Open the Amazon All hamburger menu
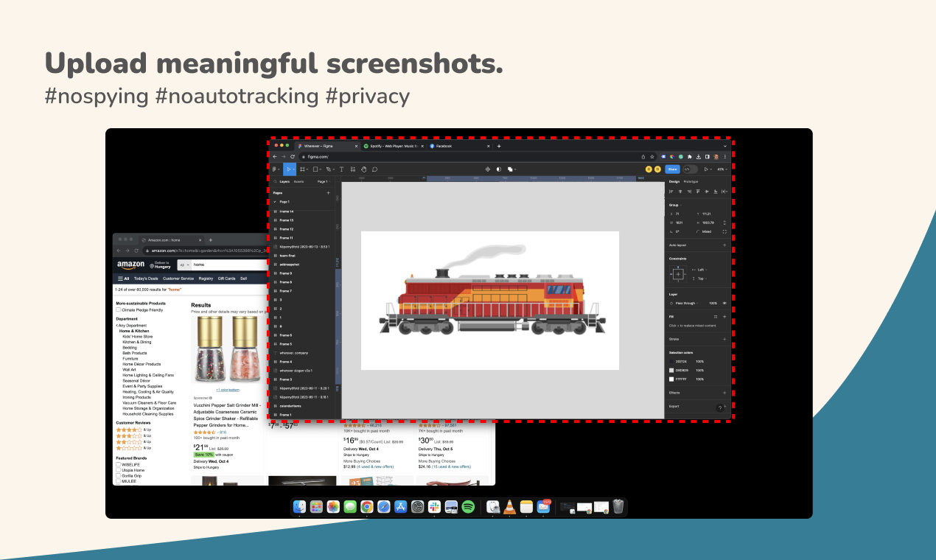Viewport: 936px width, 560px height. 123,279
